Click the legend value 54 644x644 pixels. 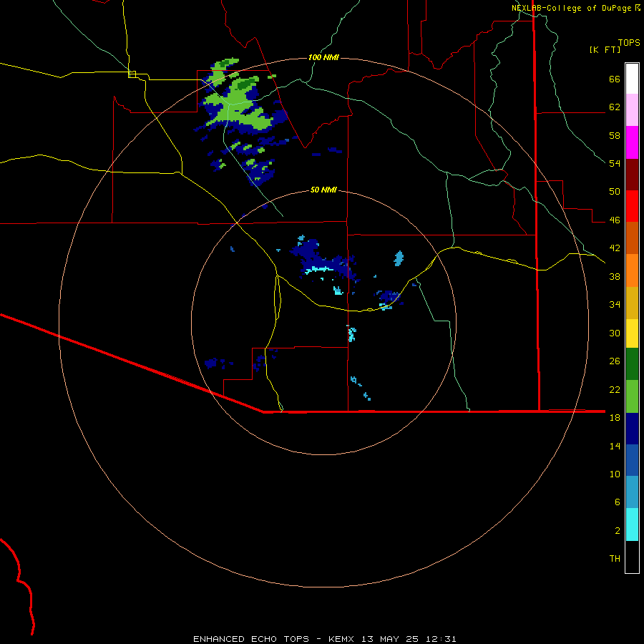(615, 163)
